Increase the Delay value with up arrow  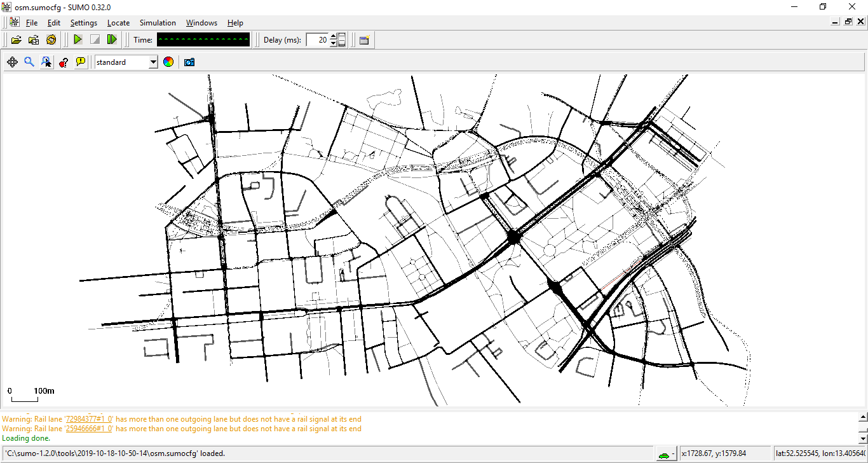(x=334, y=36)
